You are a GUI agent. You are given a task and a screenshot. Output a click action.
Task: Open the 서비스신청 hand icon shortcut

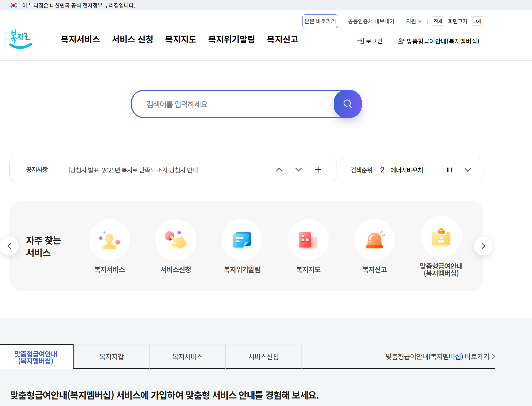pos(176,240)
